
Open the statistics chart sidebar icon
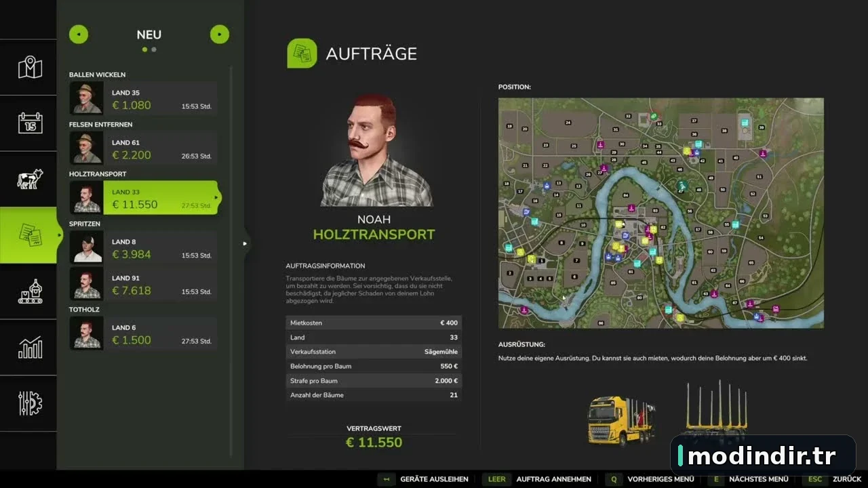30,347
